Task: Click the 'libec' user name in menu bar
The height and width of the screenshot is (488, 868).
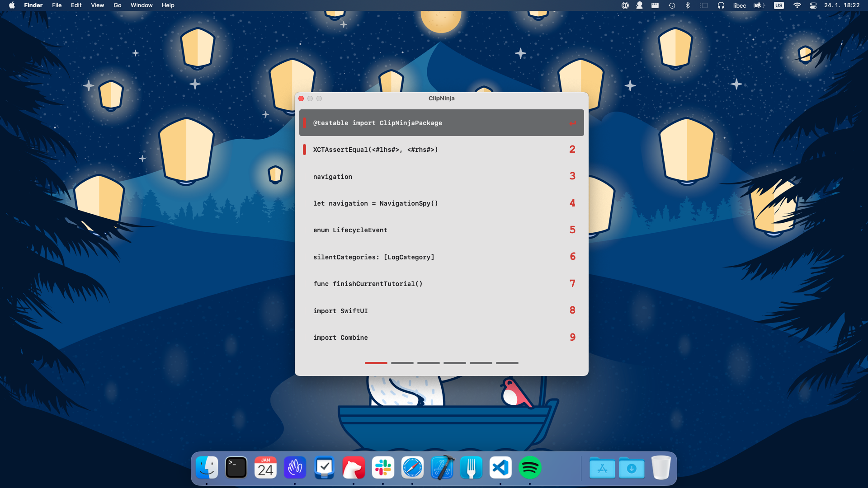Action: [740, 5]
